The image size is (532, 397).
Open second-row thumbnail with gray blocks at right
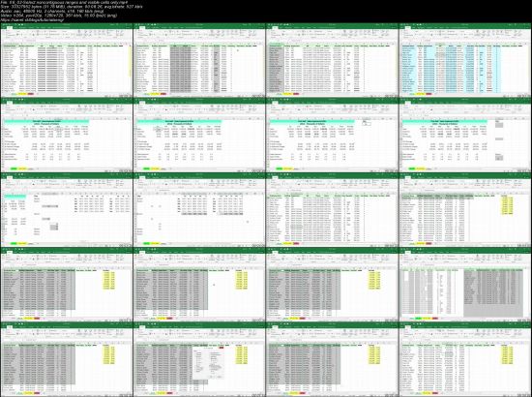tap(465, 136)
